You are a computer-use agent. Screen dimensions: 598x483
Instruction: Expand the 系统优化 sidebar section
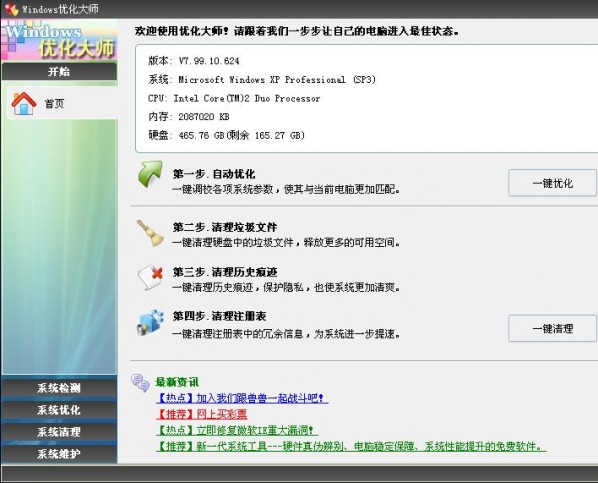tap(59, 410)
